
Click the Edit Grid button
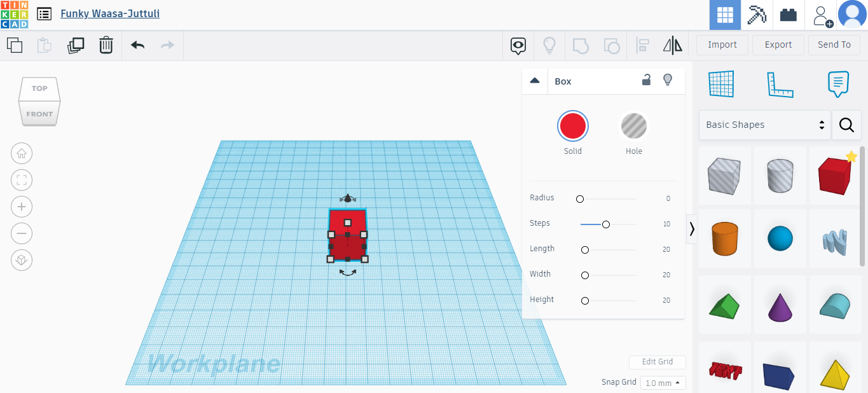658,362
